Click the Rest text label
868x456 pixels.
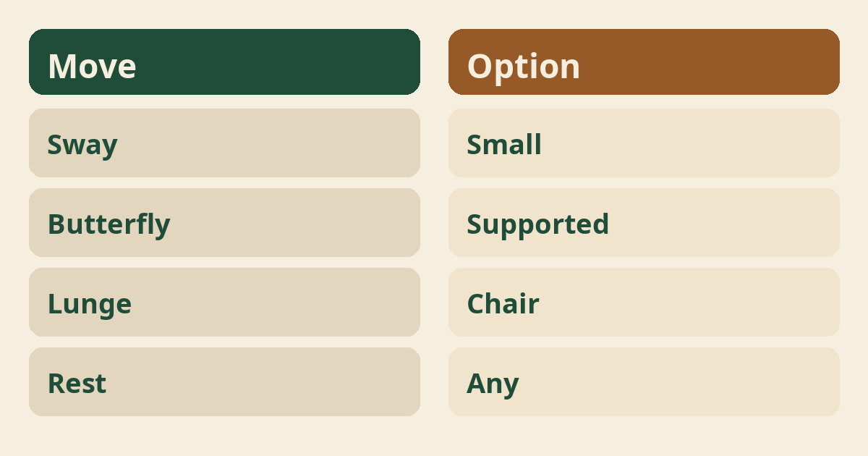point(77,384)
